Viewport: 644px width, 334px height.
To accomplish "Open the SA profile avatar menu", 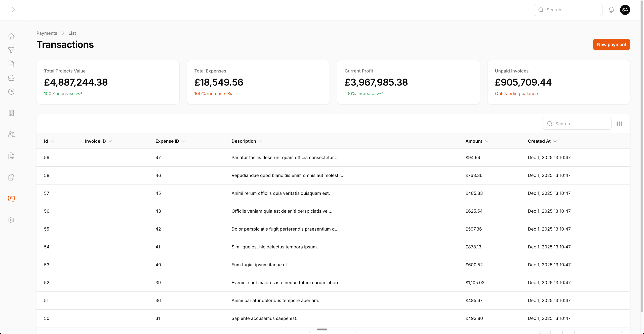I will point(625,10).
